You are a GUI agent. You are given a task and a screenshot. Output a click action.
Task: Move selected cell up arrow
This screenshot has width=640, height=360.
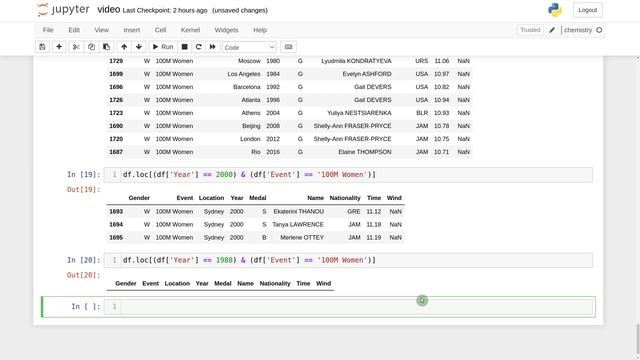124,47
